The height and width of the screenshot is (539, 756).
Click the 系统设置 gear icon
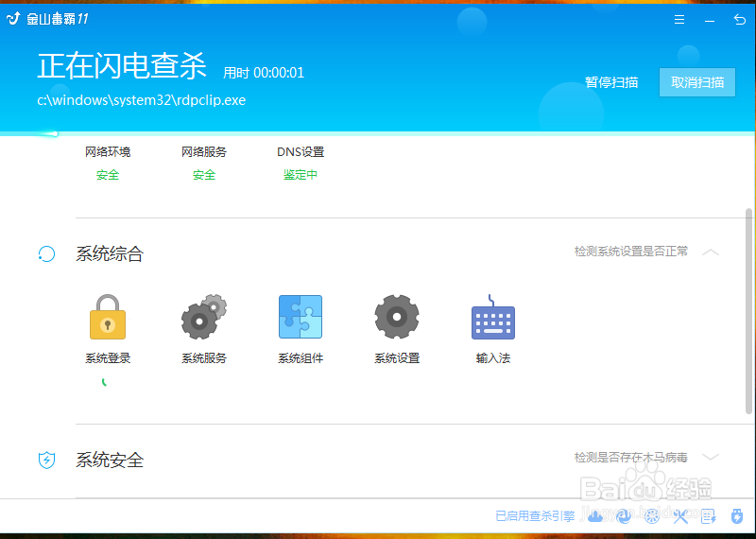(x=397, y=317)
